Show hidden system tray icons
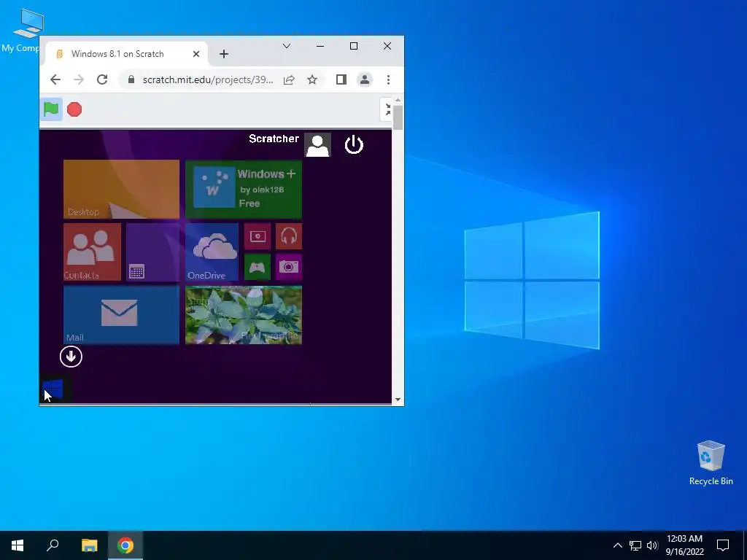The width and height of the screenshot is (747, 560). point(617,545)
